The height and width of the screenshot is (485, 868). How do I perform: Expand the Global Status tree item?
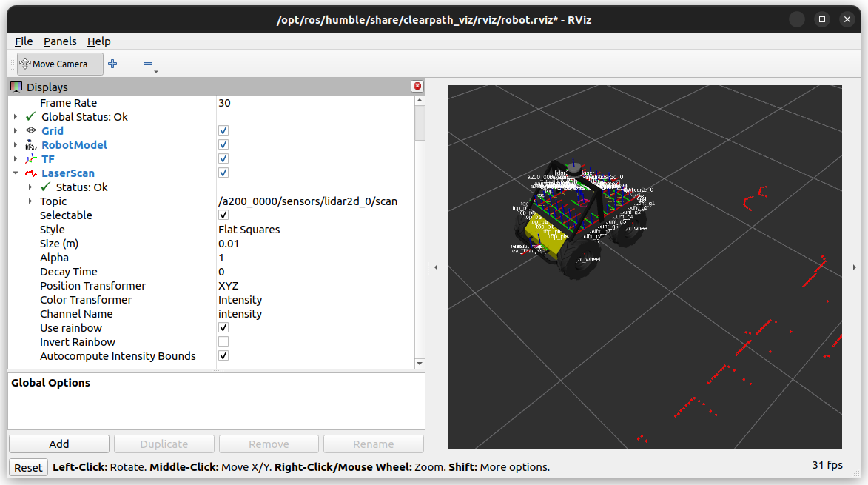pyautogui.click(x=15, y=117)
